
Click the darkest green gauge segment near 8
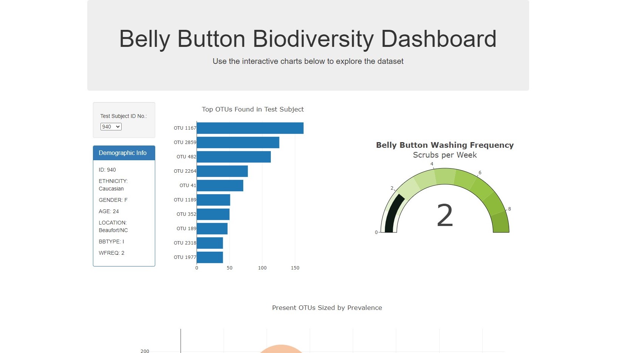(x=500, y=222)
